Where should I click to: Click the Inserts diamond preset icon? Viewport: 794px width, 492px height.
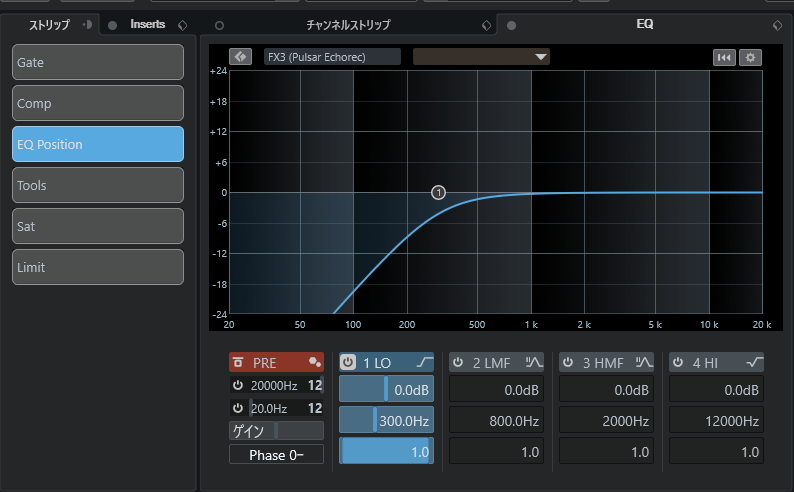(x=183, y=25)
